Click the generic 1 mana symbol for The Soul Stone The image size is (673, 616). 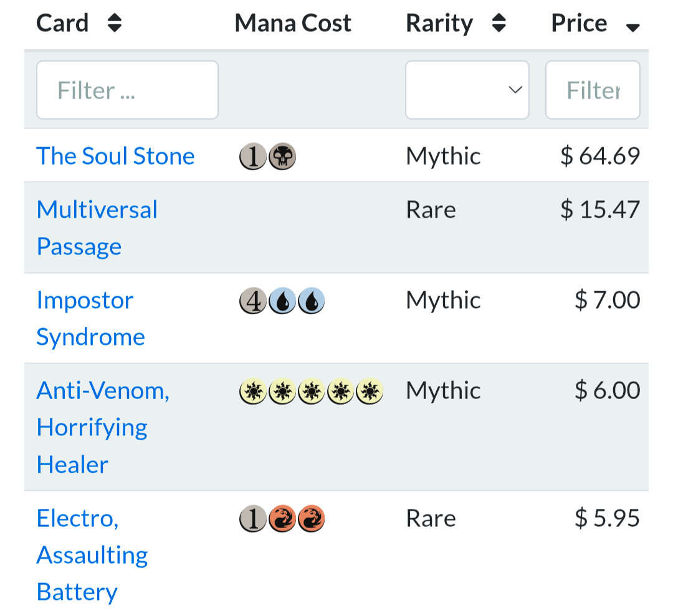pyautogui.click(x=253, y=156)
